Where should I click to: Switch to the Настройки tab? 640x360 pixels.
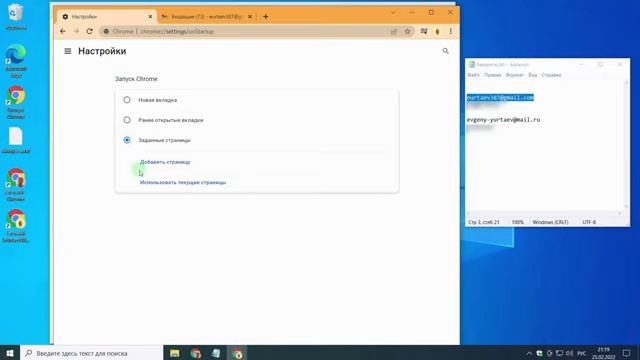(x=105, y=17)
